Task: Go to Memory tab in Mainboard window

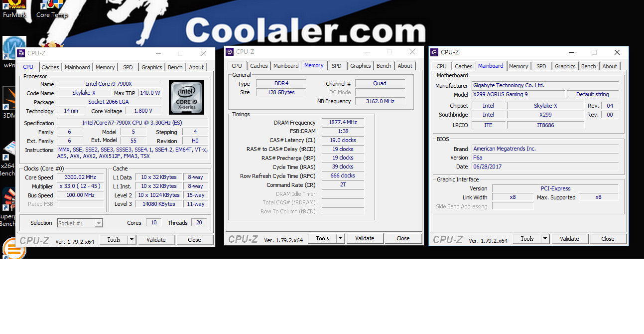Action: (518, 66)
